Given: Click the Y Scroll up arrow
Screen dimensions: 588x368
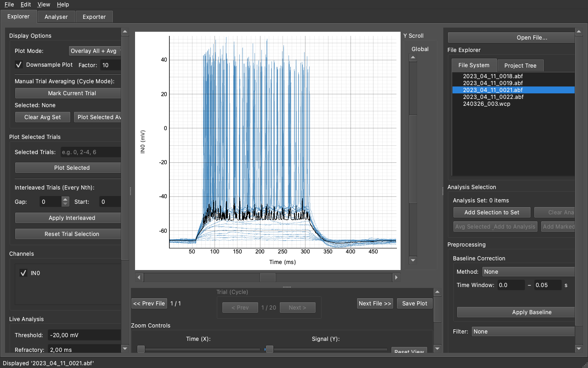Looking at the screenshot, I should tap(413, 57).
